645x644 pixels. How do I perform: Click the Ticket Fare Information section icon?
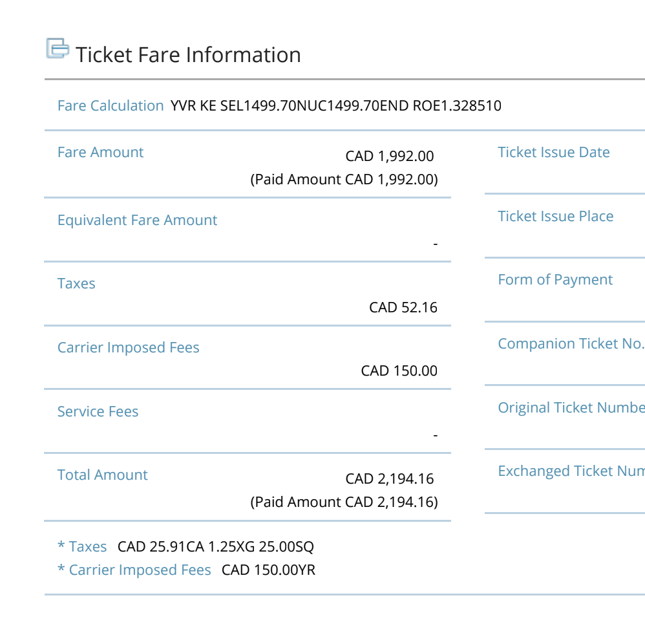coord(58,49)
